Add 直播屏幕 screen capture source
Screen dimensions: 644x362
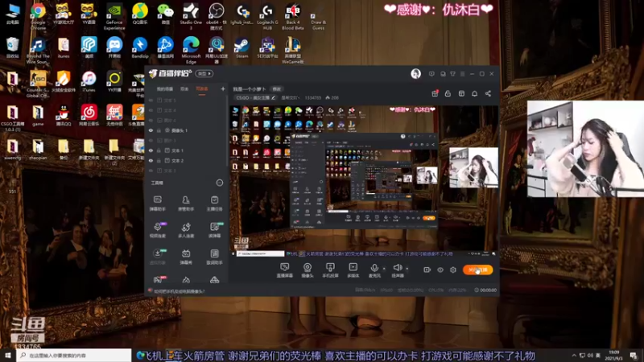point(285,270)
